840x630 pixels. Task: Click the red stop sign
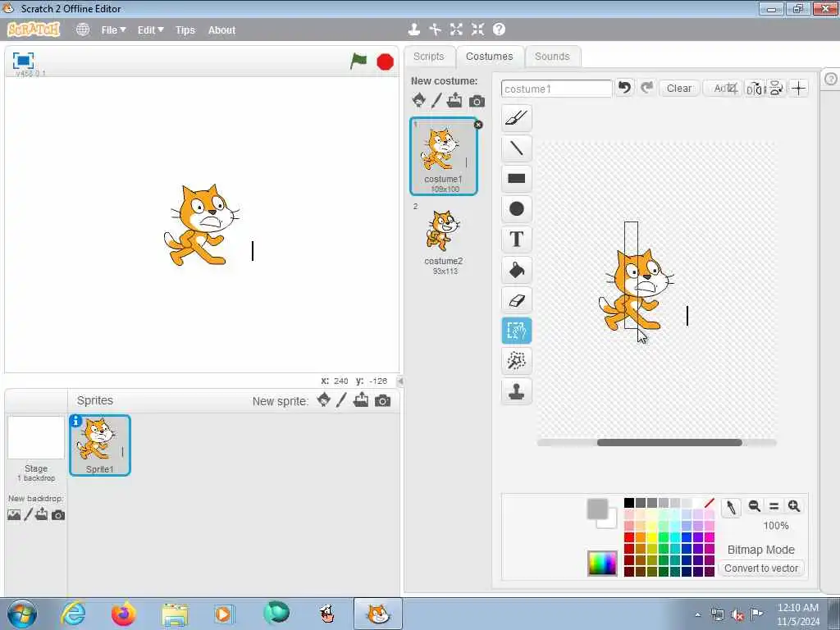[x=386, y=62]
